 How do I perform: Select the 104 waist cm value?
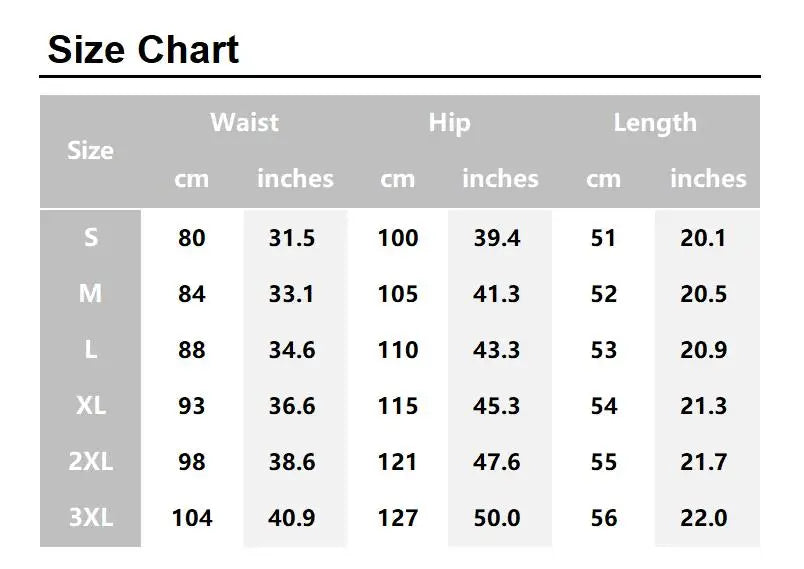tap(192, 518)
